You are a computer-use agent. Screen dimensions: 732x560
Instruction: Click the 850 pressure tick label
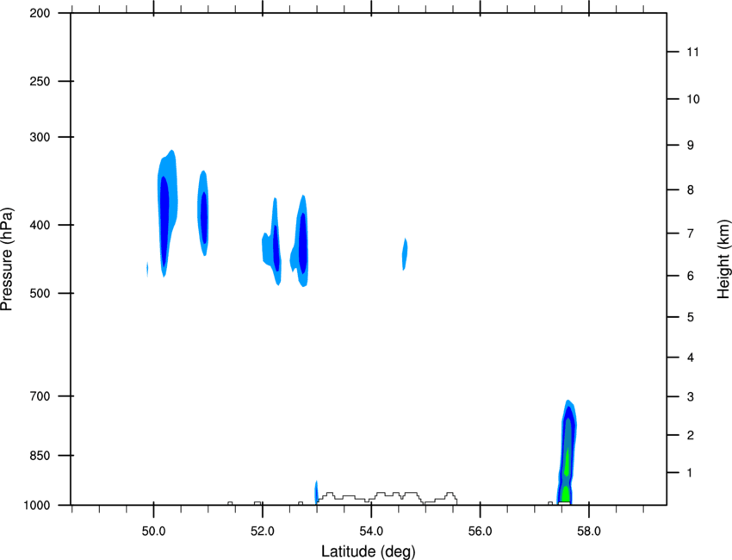point(40,456)
